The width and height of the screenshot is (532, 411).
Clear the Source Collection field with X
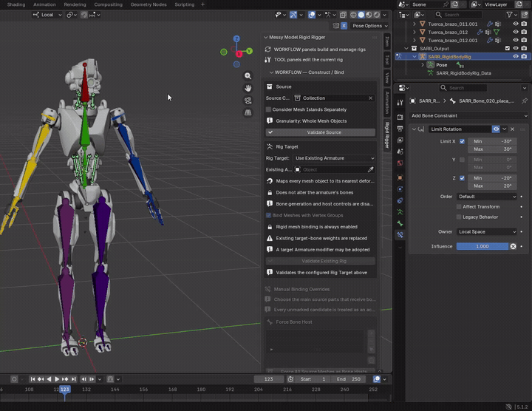click(x=370, y=98)
